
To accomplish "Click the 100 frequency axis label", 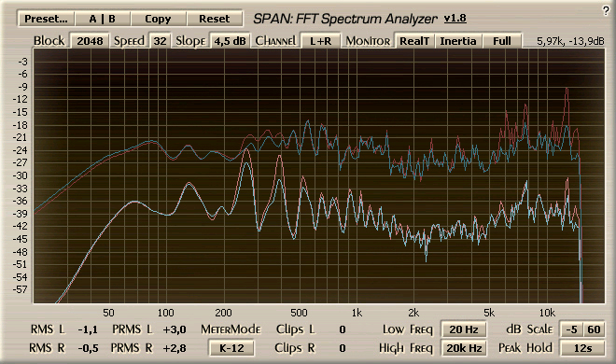I will click(x=165, y=313).
